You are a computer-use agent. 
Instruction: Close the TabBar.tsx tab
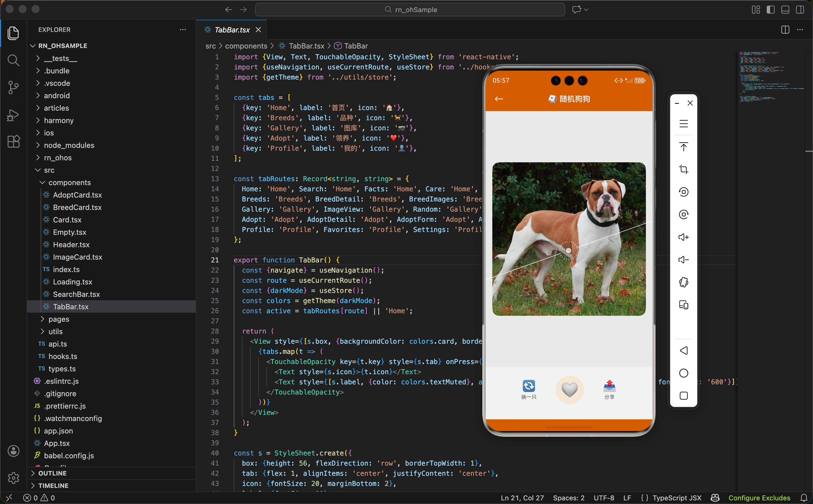pos(258,30)
